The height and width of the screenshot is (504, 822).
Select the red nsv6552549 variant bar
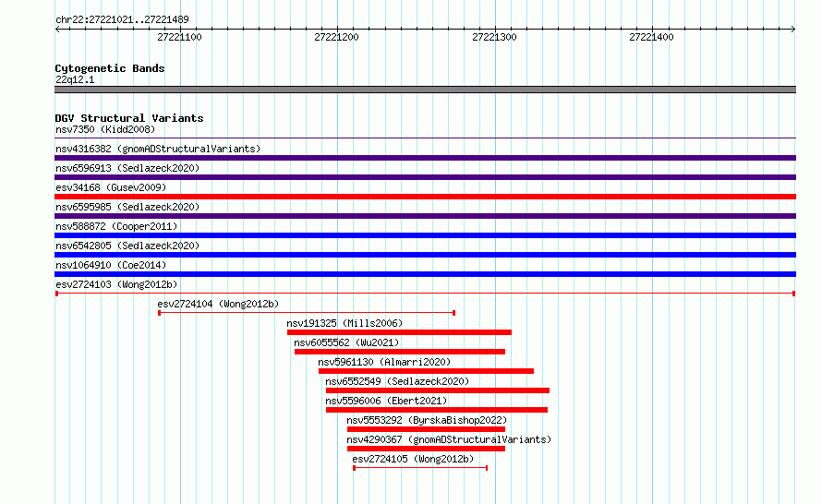pyautogui.click(x=438, y=390)
